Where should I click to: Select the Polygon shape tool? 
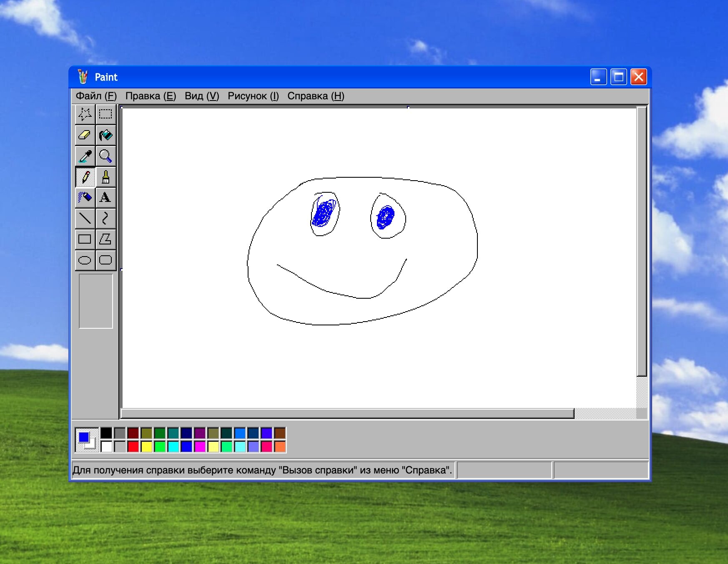(105, 239)
